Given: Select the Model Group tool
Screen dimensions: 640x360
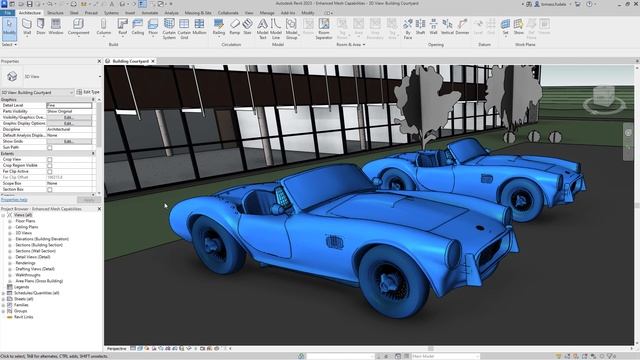Looking at the screenshot, I should pos(291,29).
